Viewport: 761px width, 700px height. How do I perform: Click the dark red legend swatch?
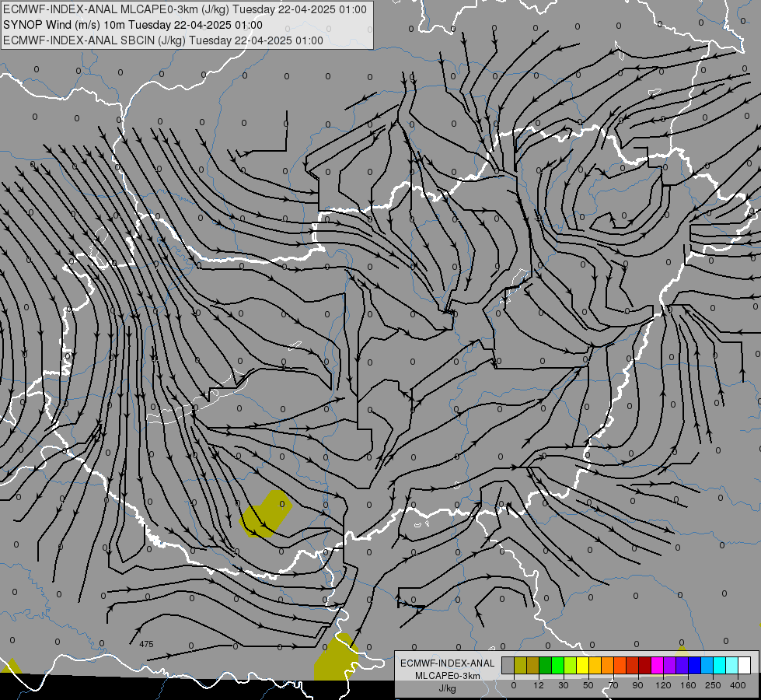[645, 665]
